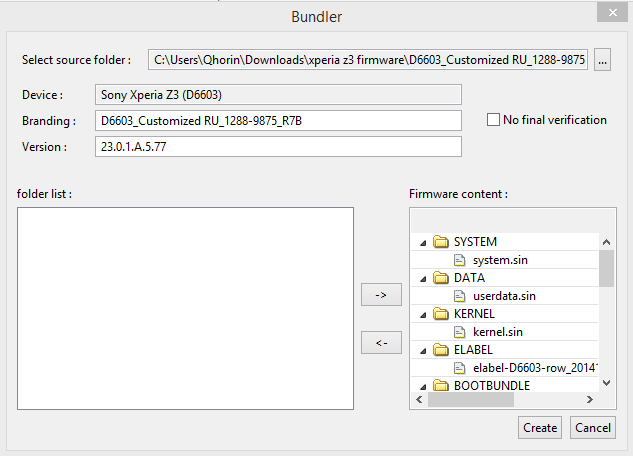Click the <- move left button
Image resolution: width=633 pixels, height=456 pixels.
point(381,343)
